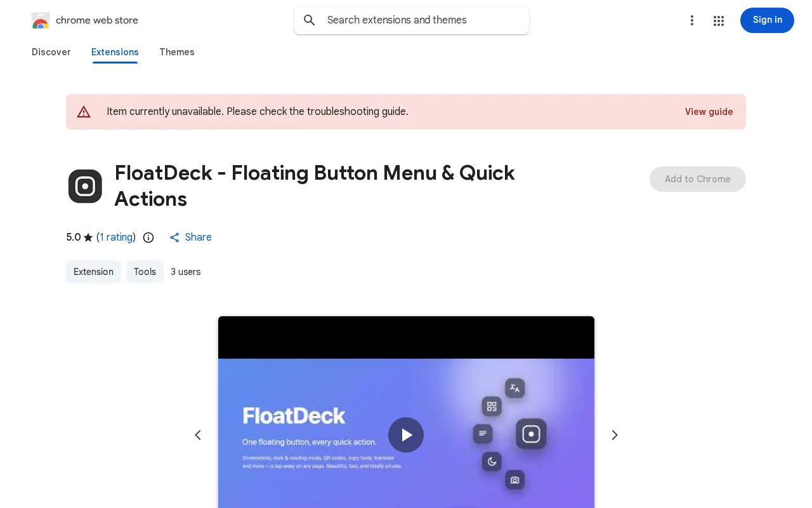The image size is (812, 508).
Task: Focus the Search extensions and themes field
Action: point(412,20)
